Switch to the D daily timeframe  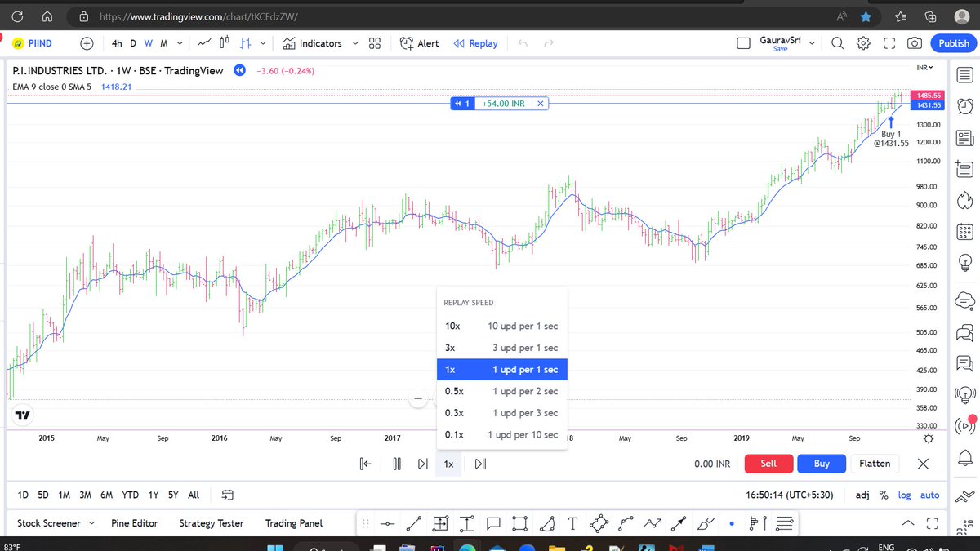point(133,43)
